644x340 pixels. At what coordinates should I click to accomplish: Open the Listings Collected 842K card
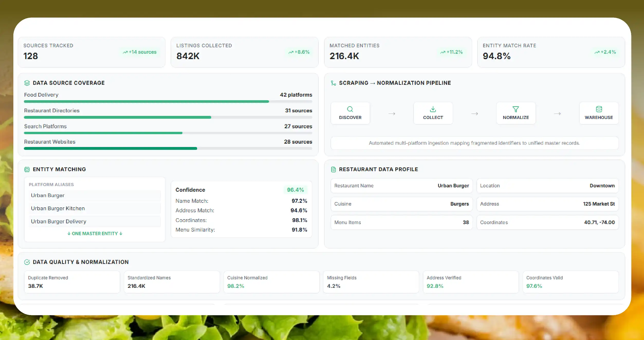pos(244,52)
